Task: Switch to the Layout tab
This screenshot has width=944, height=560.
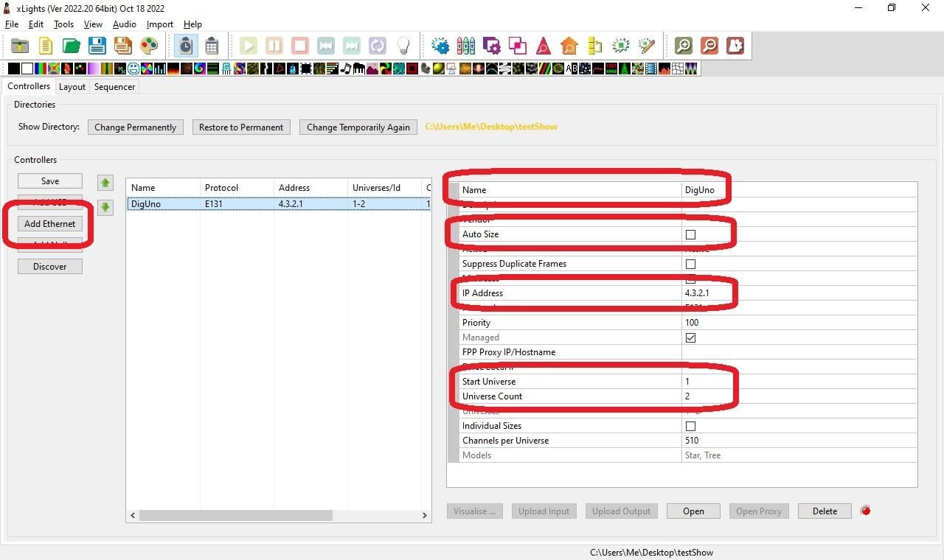Action: coord(72,86)
